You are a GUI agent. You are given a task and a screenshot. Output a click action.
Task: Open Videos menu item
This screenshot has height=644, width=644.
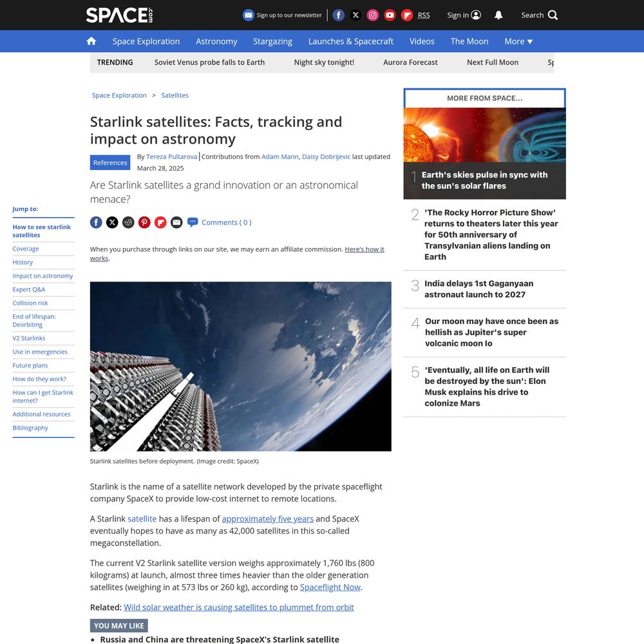(422, 41)
